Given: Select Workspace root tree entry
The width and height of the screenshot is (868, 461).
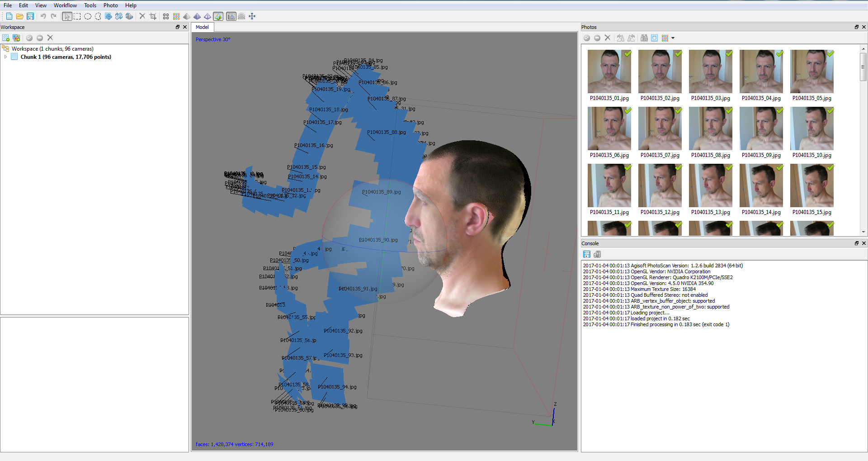Looking at the screenshot, I should pyautogui.click(x=52, y=49).
